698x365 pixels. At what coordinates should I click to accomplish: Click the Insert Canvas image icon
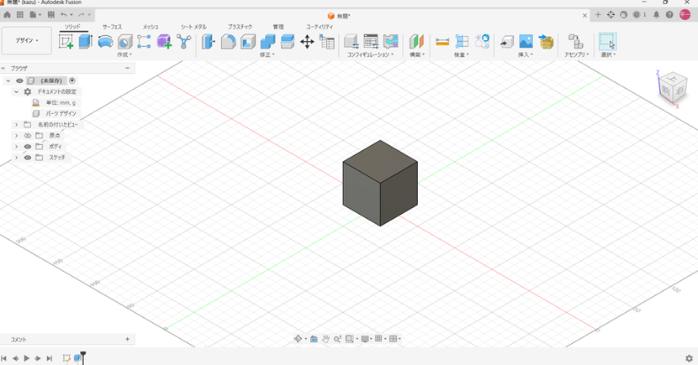coord(526,41)
